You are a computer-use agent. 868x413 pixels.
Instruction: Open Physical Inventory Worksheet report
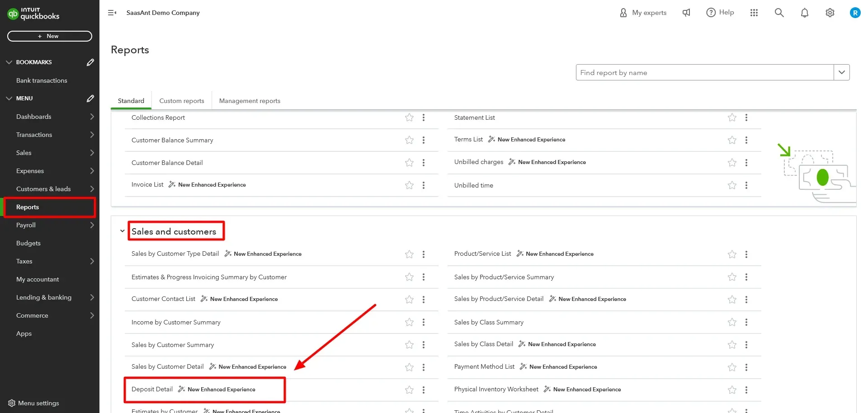tap(496, 389)
